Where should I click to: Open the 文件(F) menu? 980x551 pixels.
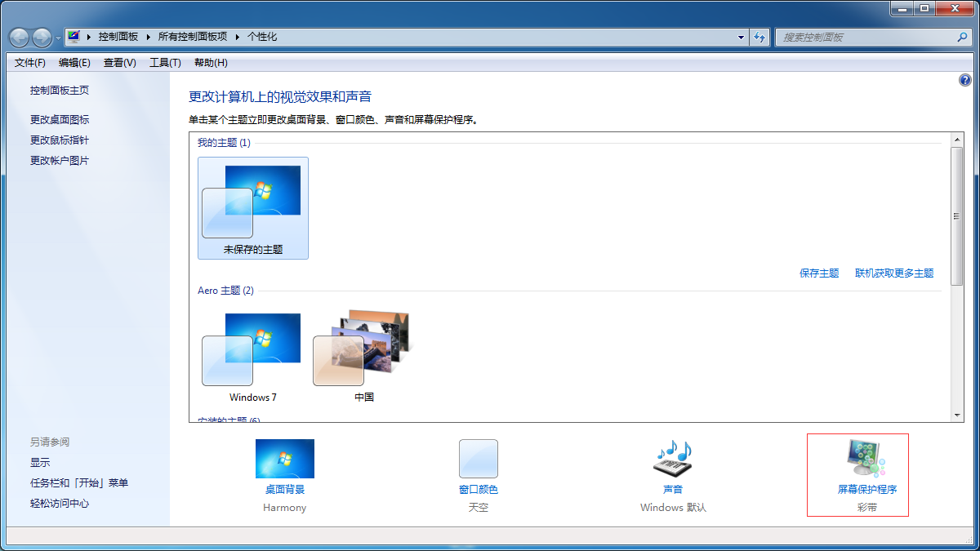[30, 63]
